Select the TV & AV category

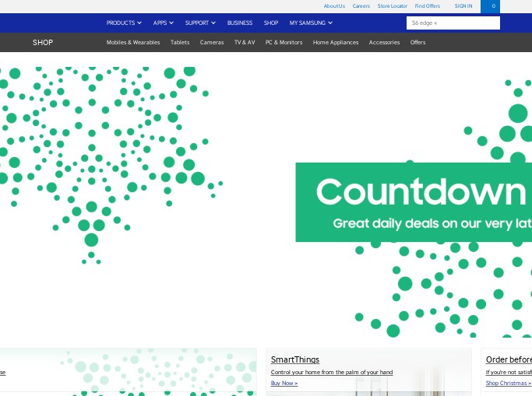pyautogui.click(x=245, y=42)
